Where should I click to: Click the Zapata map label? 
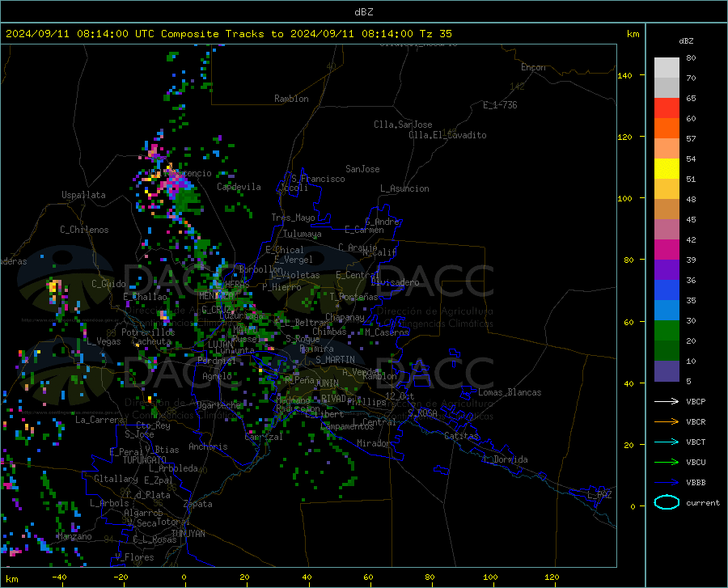click(198, 504)
